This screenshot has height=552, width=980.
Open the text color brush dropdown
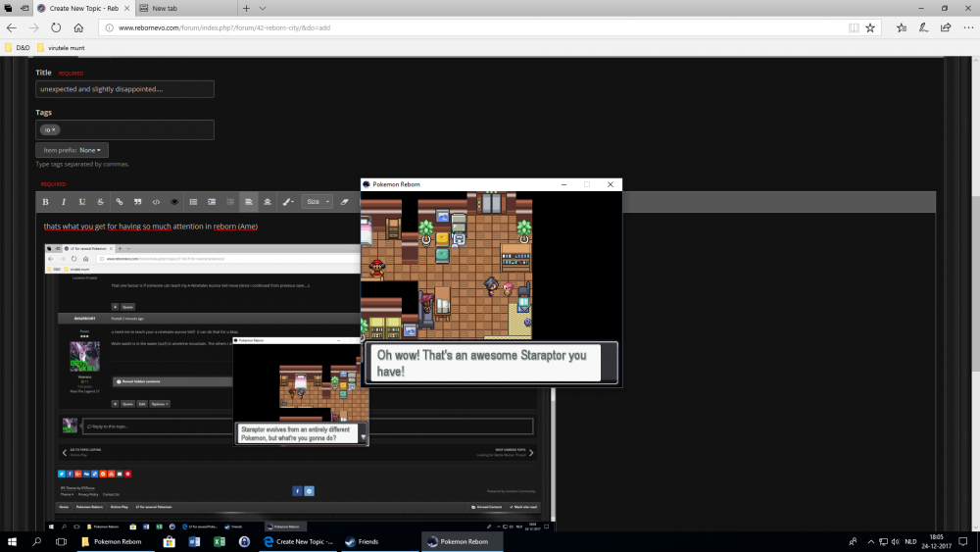[287, 202]
